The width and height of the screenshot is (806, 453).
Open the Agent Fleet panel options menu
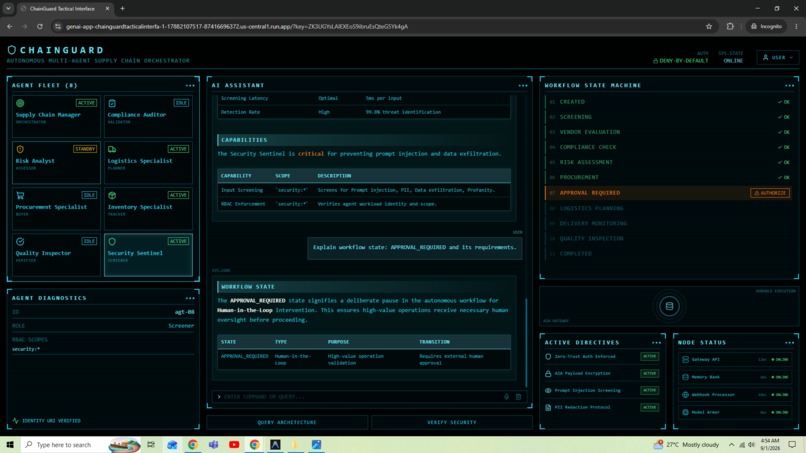pos(190,85)
